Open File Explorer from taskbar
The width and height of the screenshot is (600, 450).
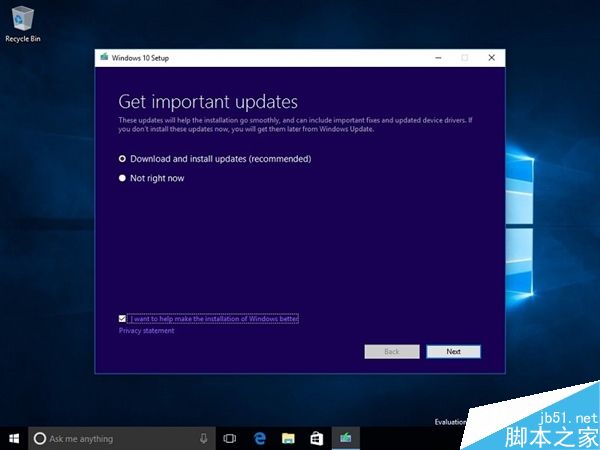click(x=288, y=439)
